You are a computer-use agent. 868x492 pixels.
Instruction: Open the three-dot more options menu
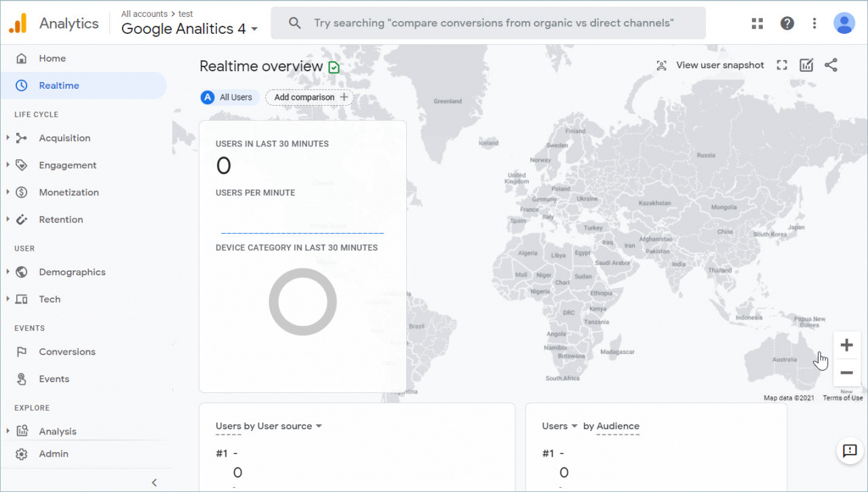click(x=814, y=23)
